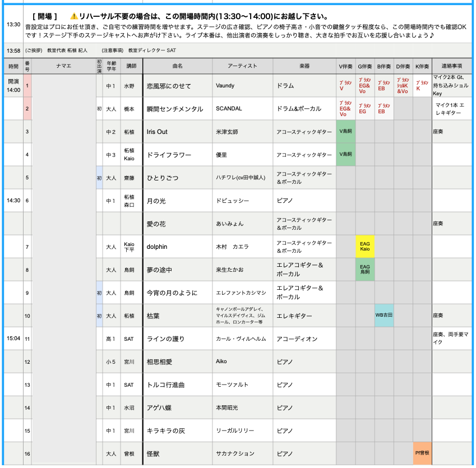Select the song title トルコ行進曲
The height and width of the screenshot is (468, 476).
165,385
